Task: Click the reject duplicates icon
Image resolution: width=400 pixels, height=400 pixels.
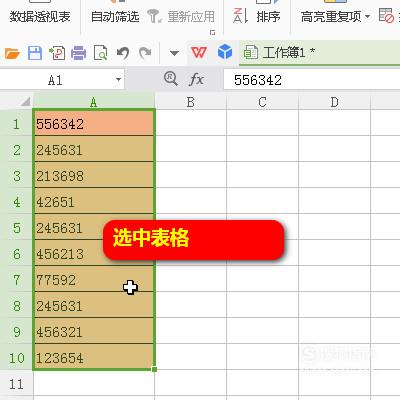Action: tap(386, 16)
